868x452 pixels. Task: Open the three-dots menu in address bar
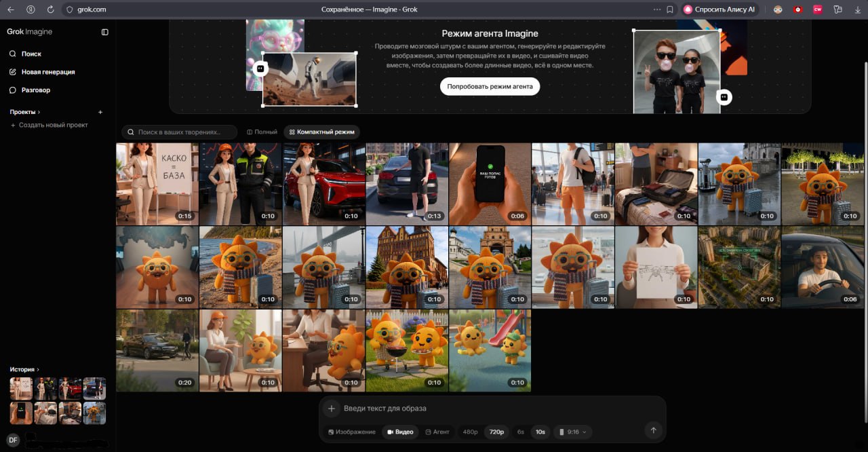pos(656,10)
